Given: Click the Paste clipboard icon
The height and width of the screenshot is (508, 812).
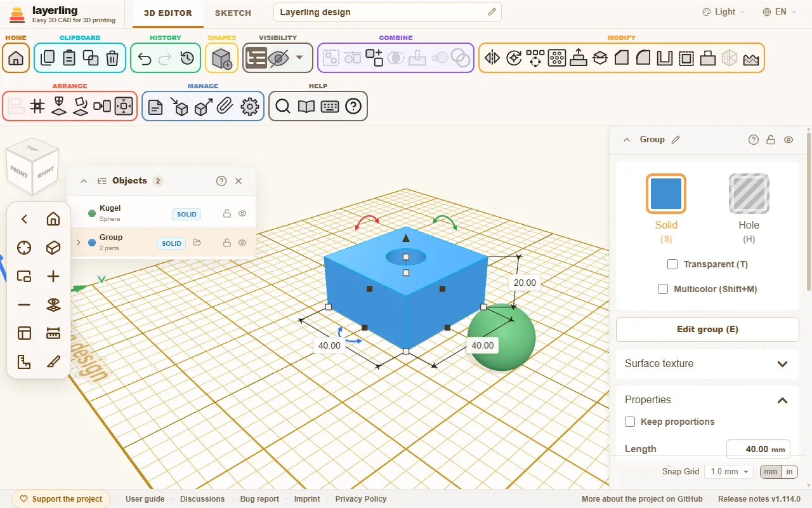Looking at the screenshot, I should click(69, 58).
